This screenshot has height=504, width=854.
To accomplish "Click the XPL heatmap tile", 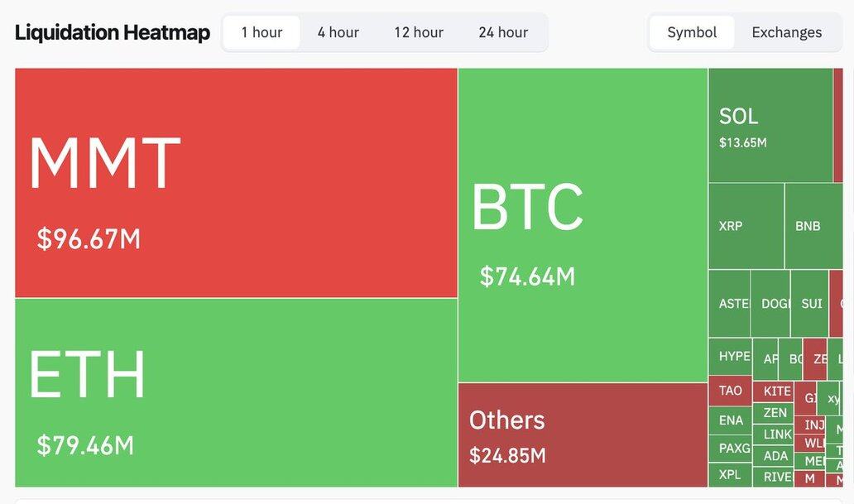I will pos(730,475).
